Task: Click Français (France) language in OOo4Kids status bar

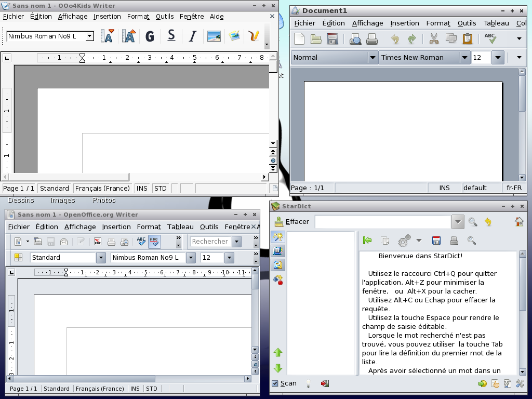Action: (x=102, y=188)
